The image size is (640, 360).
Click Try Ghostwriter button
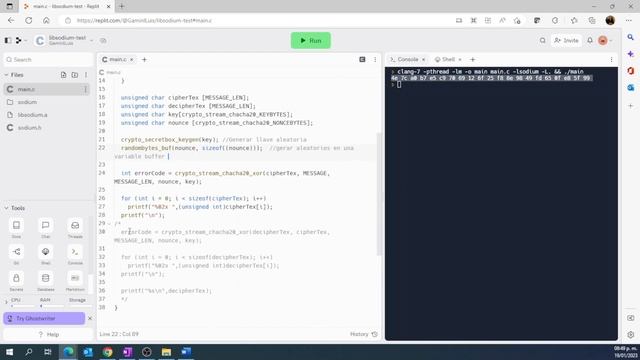(x=44, y=318)
